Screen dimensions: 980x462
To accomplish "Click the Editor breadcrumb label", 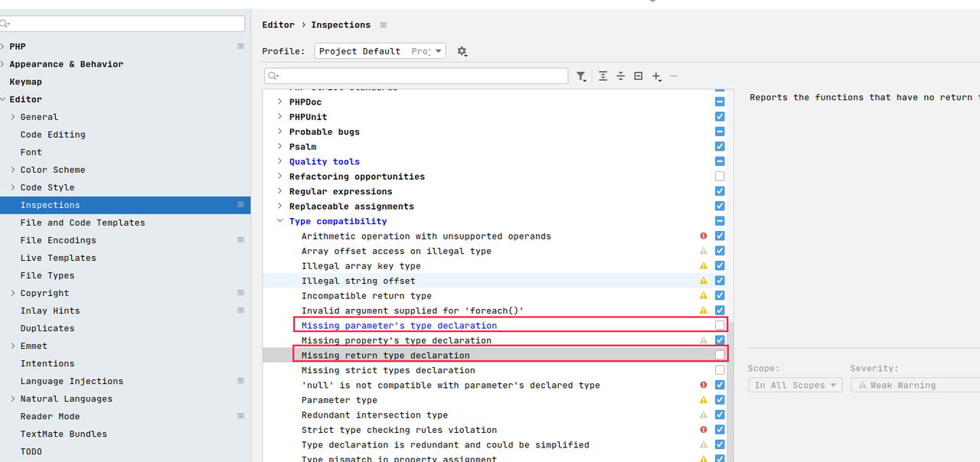I will 278,25.
